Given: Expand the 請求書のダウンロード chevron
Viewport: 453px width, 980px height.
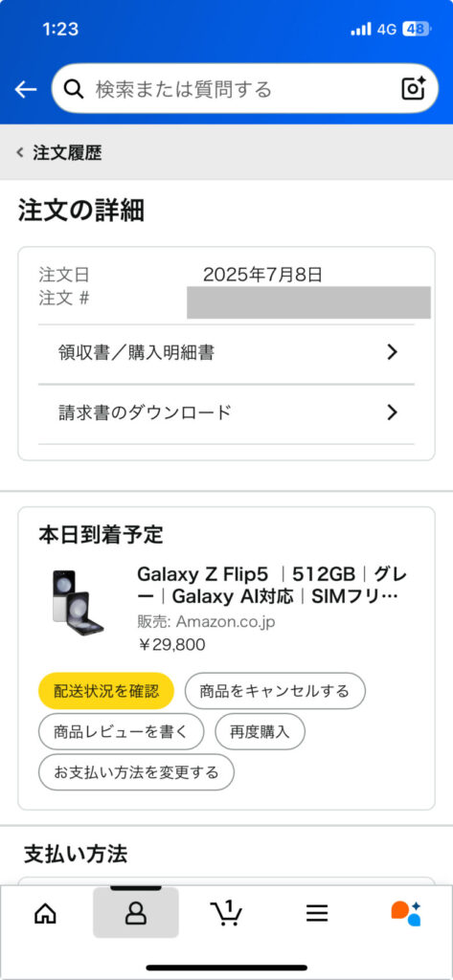Looking at the screenshot, I should tap(393, 412).
